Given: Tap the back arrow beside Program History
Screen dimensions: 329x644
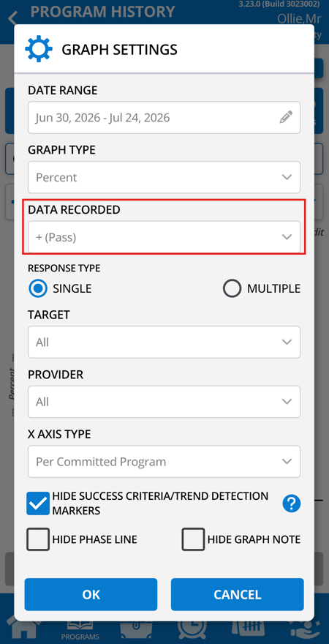Looking at the screenshot, I should tap(13, 18).
